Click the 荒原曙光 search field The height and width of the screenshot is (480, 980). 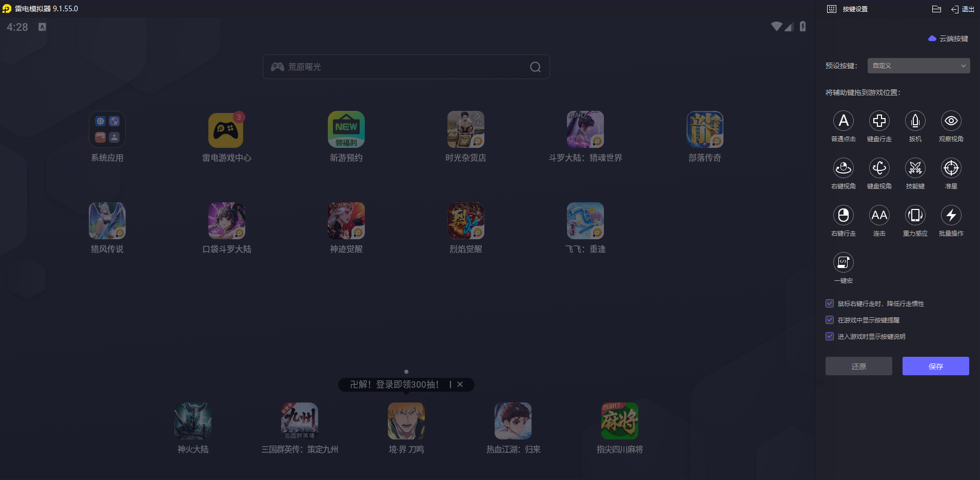pyautogui.click(x=406, y=67)
